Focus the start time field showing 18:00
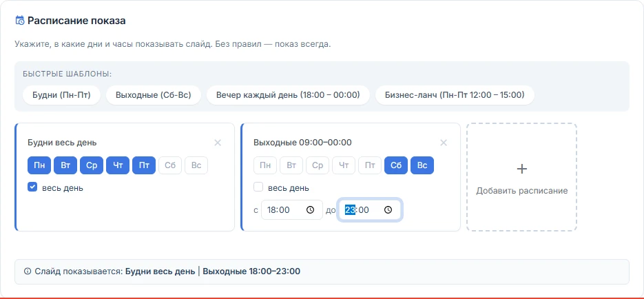 (292, 210)
